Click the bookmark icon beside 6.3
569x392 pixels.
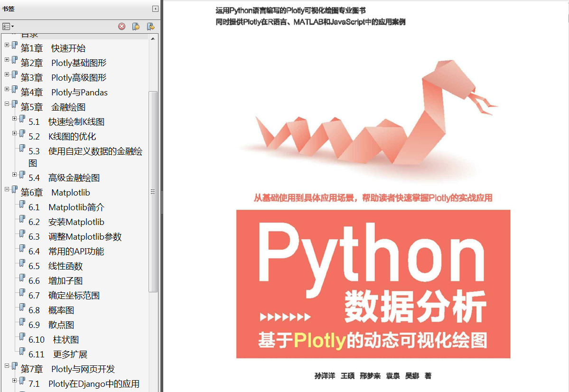pos(22,234)
